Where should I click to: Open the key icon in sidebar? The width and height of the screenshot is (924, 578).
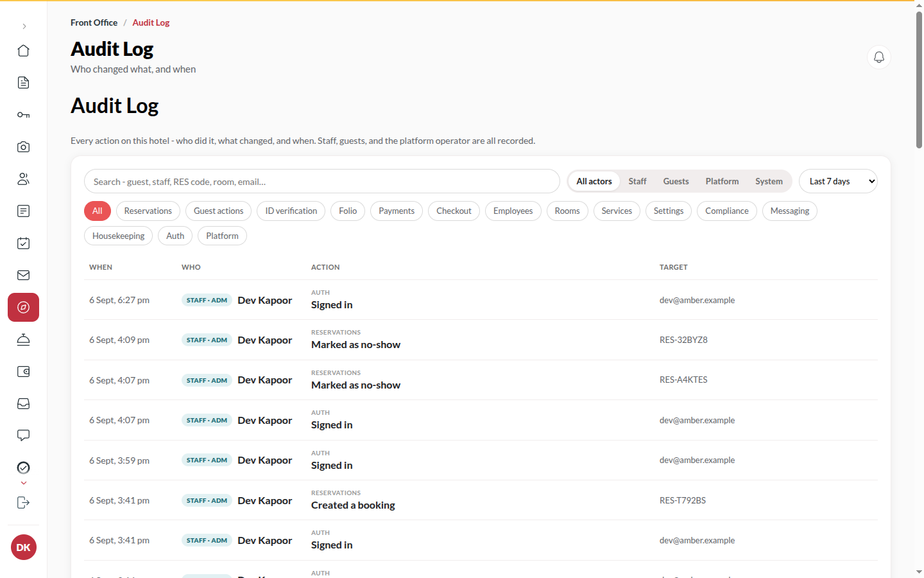click(24, 115)
